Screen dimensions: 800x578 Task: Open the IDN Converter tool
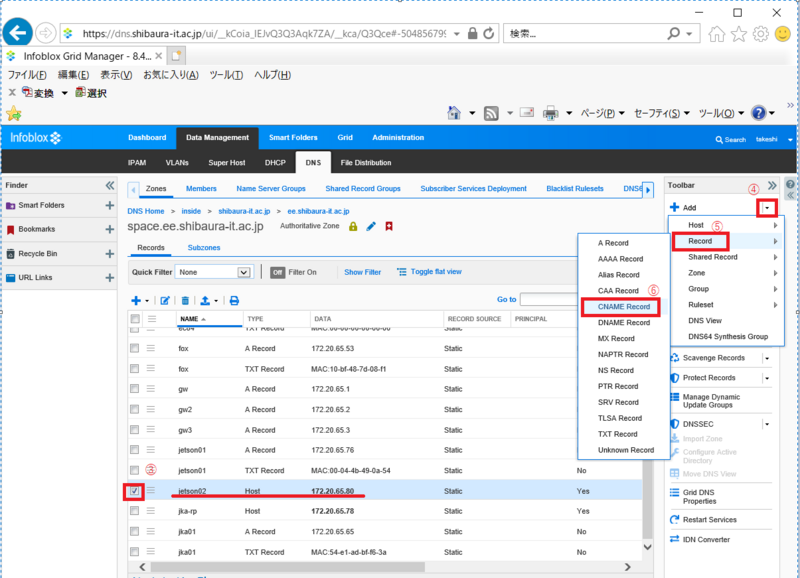[x=706, y=539]
